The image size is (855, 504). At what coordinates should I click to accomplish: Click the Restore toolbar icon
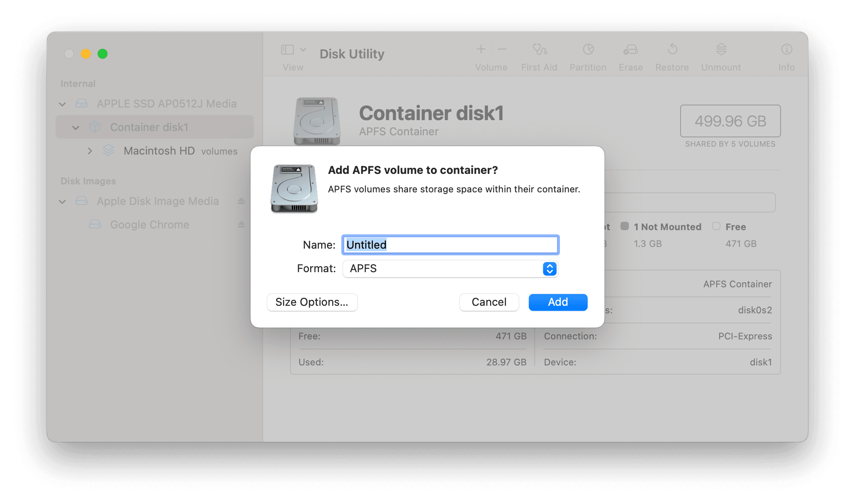click(672, 55)
